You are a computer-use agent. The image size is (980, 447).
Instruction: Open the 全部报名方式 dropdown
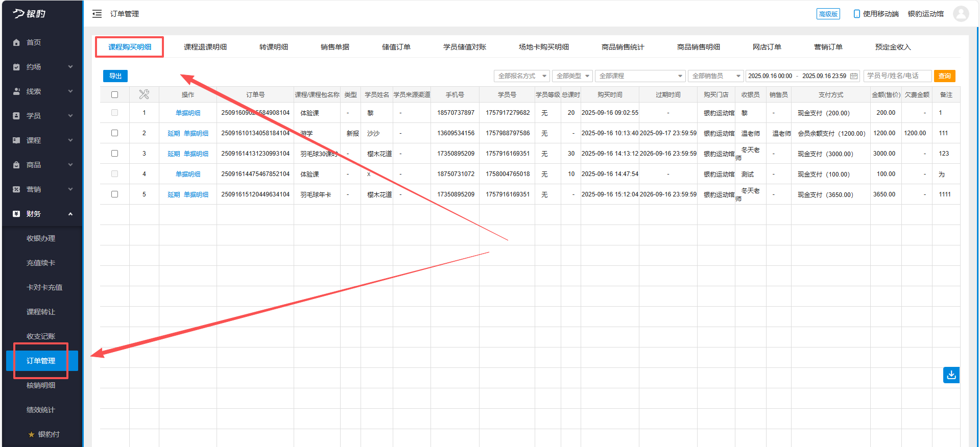click(521, 76)
